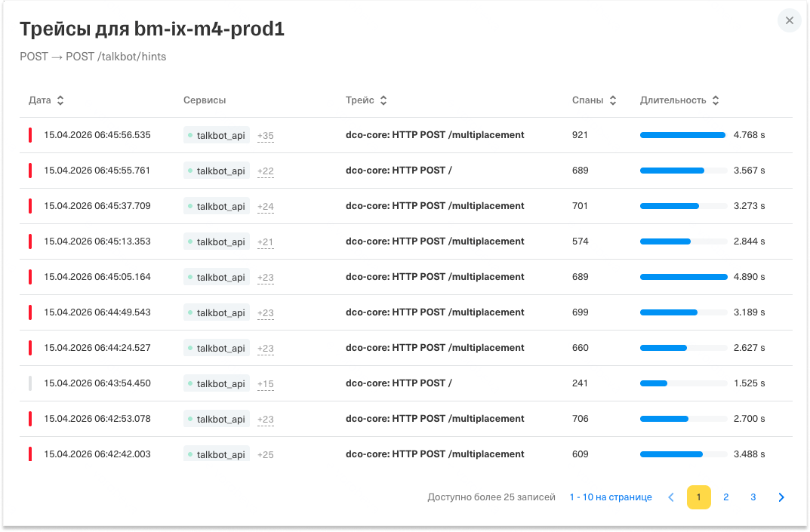Click talkbot_api tag in 06:42:42.003 row
Image resolution: width=810 pixels, height=532 pixels.
pyautogui.click(x=217, y=454)
